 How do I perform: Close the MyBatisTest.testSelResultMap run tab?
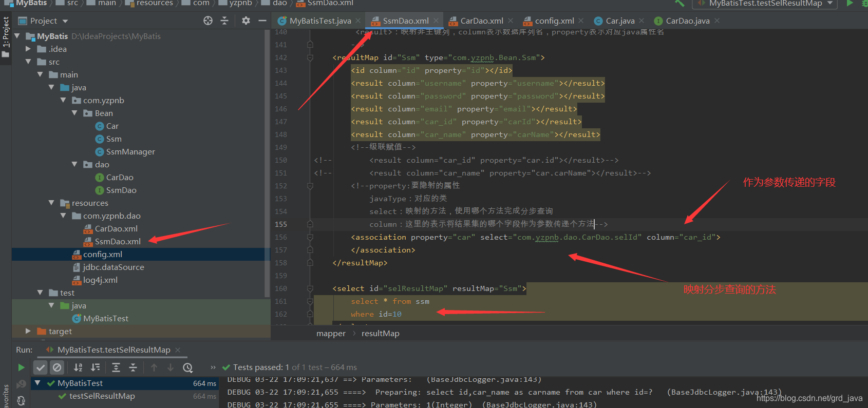click(178, 350)
